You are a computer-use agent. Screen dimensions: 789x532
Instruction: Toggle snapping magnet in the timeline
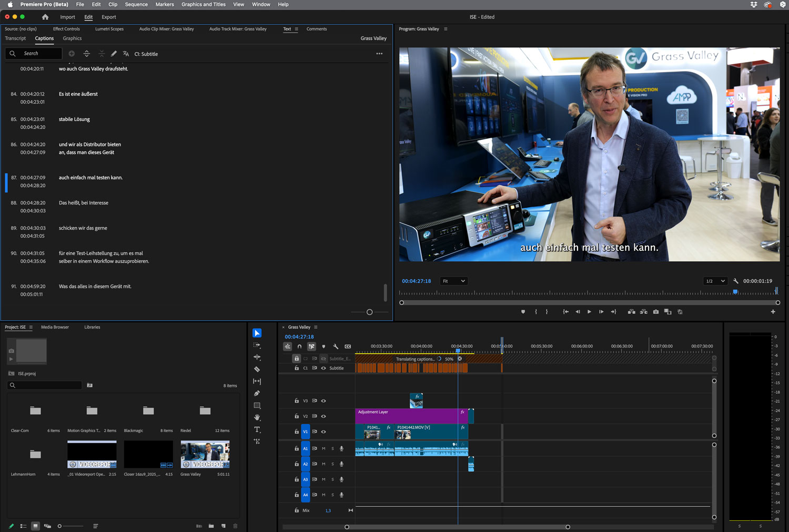tap(299, 346)
